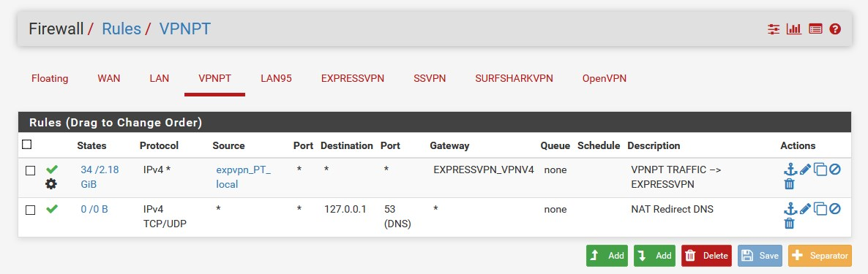Add a rule to the top of the list
Image resolution: width=868 pixels, height=274 pixels.
point(607,256)
